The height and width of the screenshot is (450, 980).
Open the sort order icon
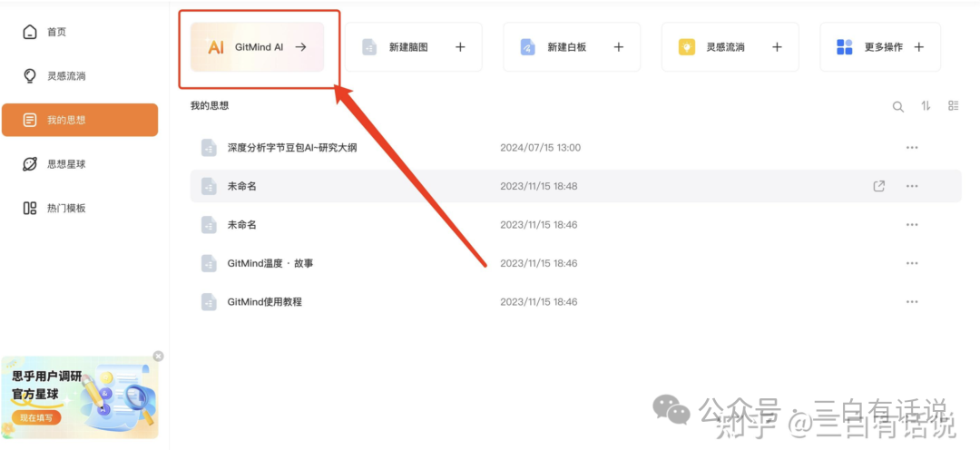(926, 106)
